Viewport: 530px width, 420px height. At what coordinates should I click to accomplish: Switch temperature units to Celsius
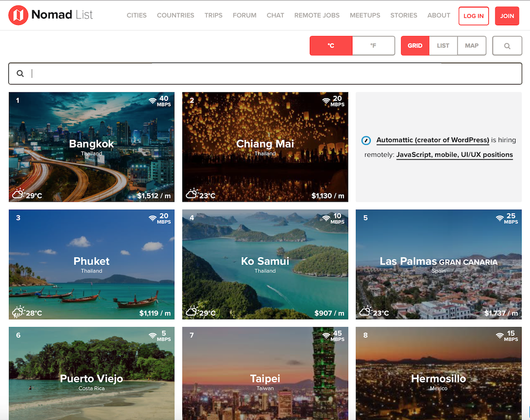331,46
